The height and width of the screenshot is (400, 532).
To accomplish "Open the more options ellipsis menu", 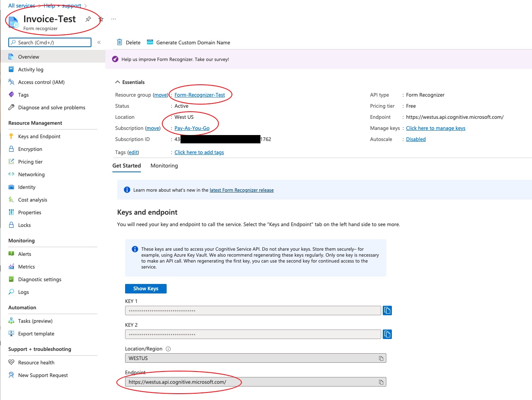I will tap(114, 19).
